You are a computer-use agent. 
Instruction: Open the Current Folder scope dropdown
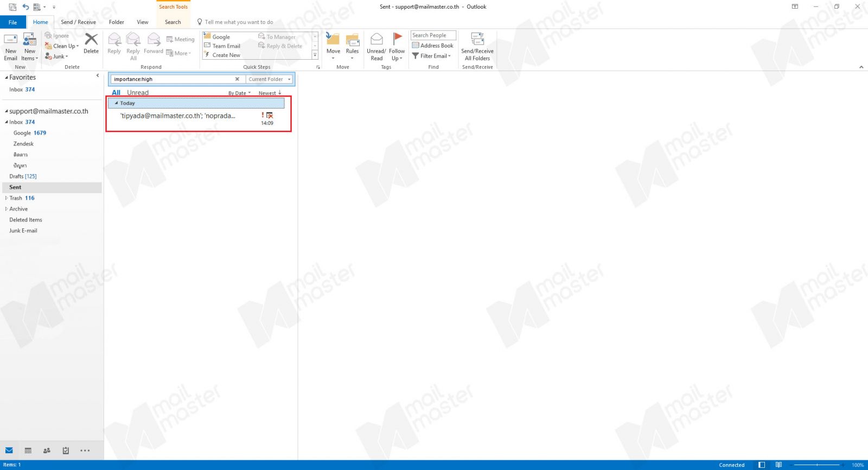[x=270, y=79]
